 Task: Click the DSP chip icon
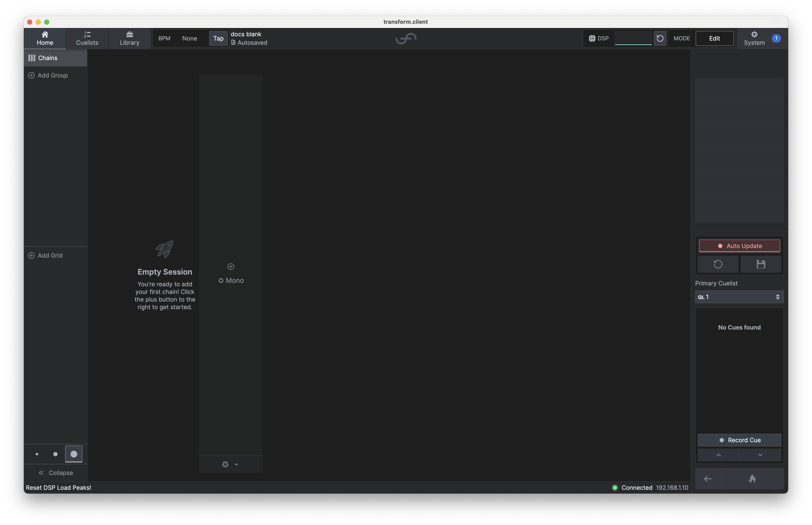pyautogui.click(x=592, y=39)
